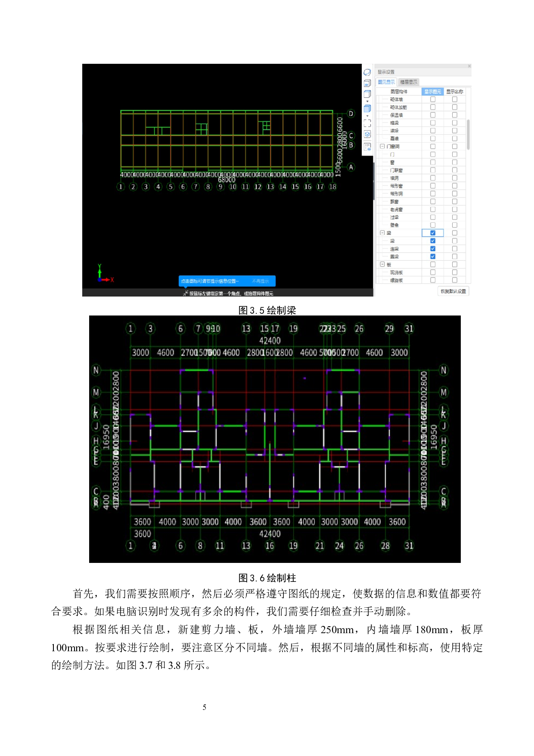Select the wireframe cube view icon
The width and height of the screenshot is (534, 756).
tap(367, 94)
